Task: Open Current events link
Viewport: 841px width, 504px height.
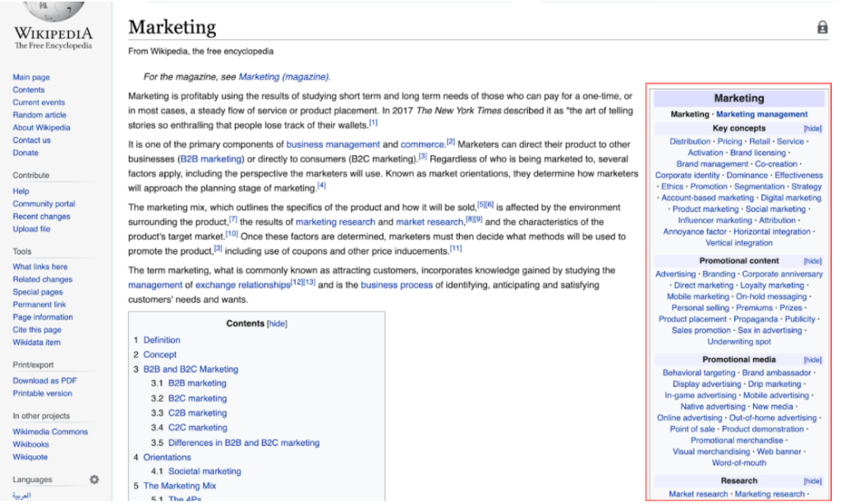Action: (x=39, y=103)
